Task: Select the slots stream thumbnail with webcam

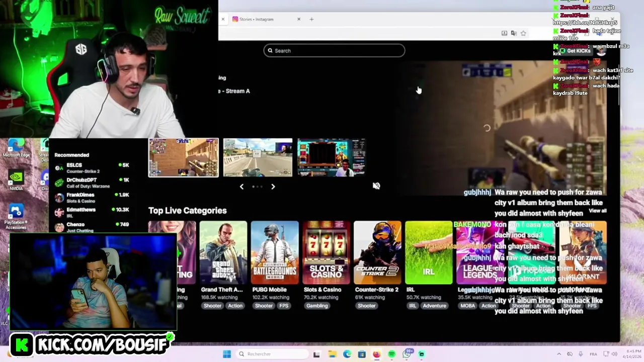Action: (331, 158)
